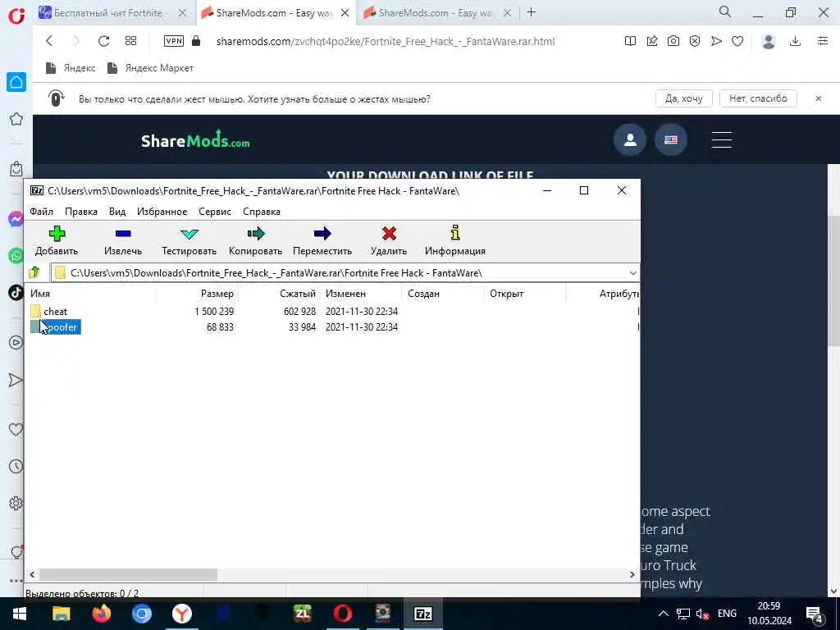Dismiss the mouse gesture notification bar
Viewport: 840px width, 630px height.
pyautogui.click(x=818, y=98)
